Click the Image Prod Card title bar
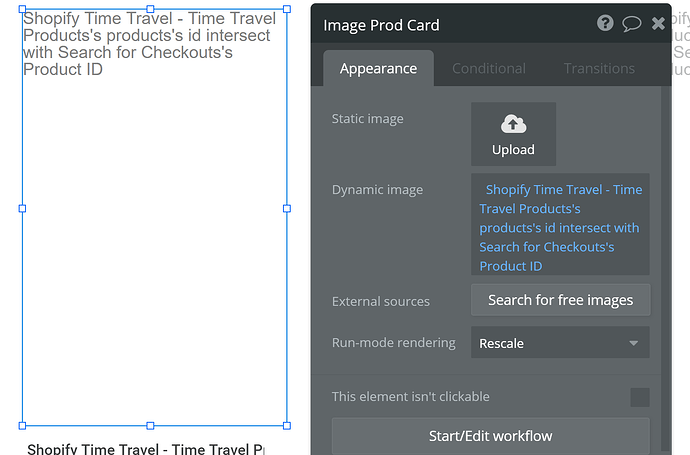Viewport: 690px width, 455px height. pyautogui.click(x=450, y=25)
